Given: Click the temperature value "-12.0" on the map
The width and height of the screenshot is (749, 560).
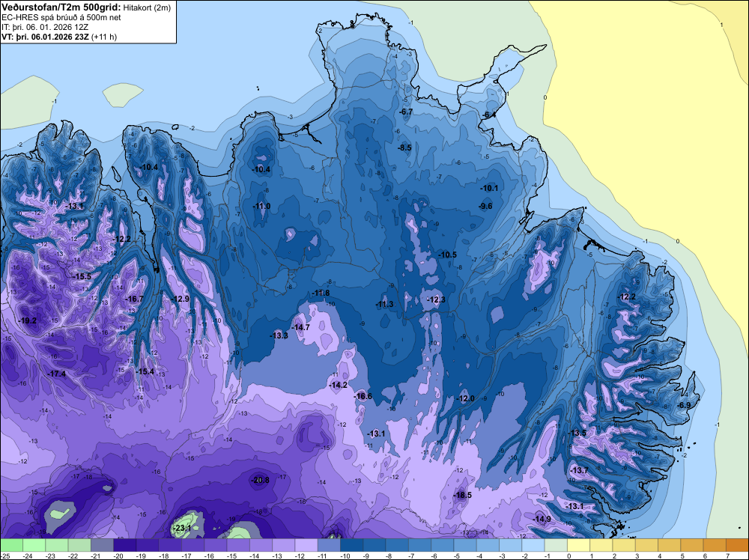Looking at the screenshot, I should coord(465,398).
